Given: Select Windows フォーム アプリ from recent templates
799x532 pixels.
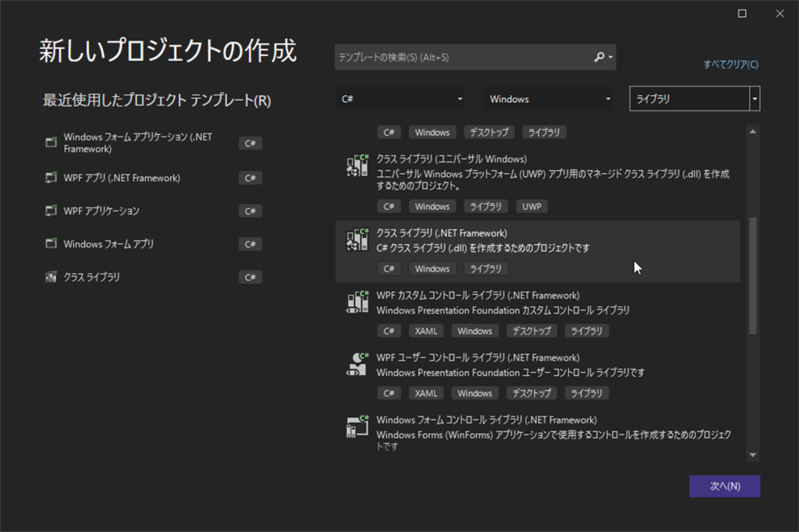Looking at the screenshot, I should pyautogui.click(x=108, y=244).
